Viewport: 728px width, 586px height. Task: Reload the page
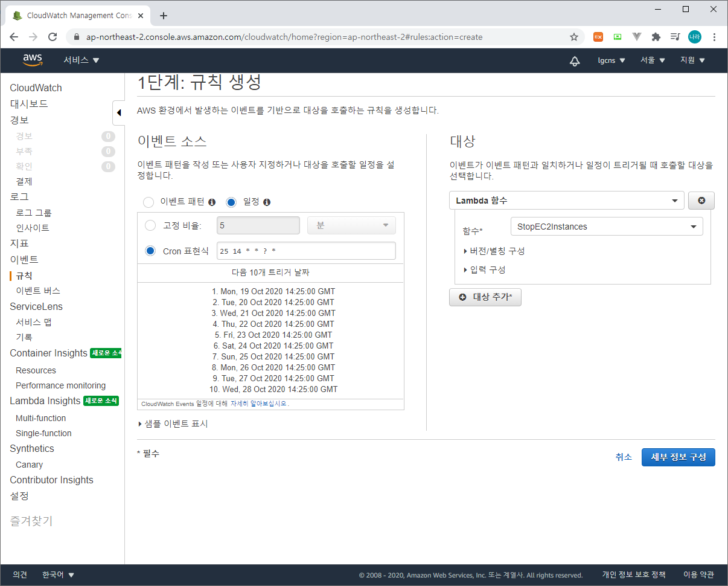pos(53,37)
